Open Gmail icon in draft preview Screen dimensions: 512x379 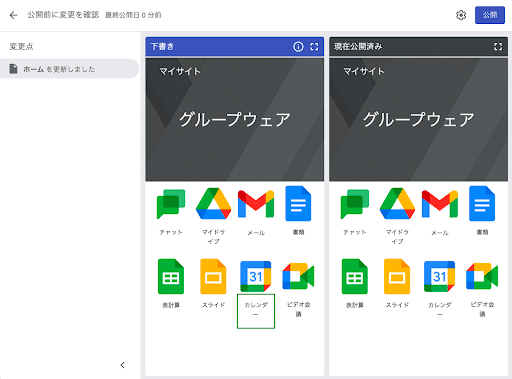pyautogui.click(x=256, y=204)
